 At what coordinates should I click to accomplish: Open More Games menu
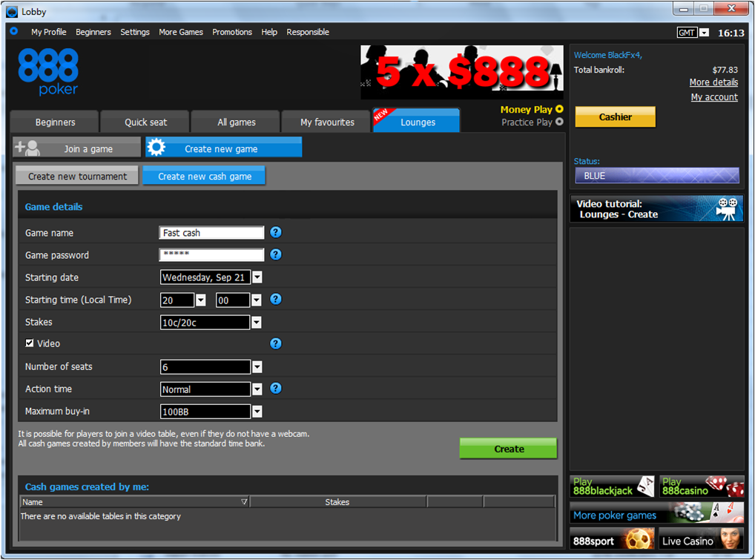pos(181,32)
